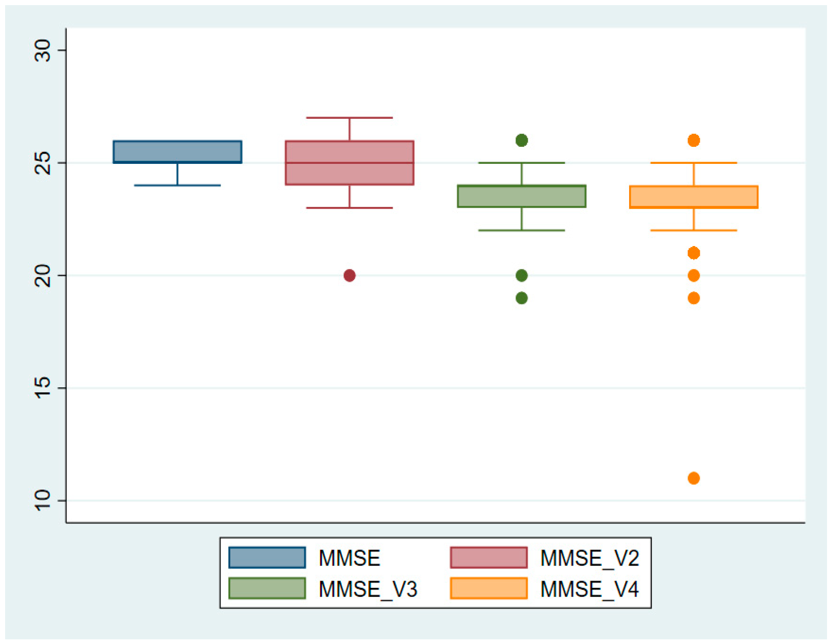Click the red outlier dot at 20
This screenshot has width=833, height=644.
click(349, 275)
